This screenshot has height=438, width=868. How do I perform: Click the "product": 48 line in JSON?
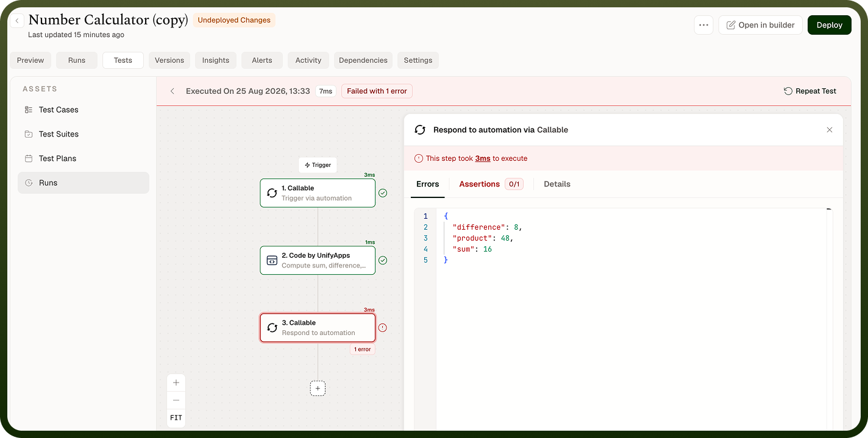tap(483, 238)
